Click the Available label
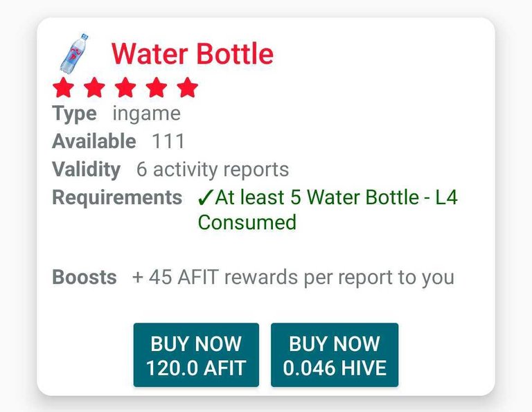 94,141
